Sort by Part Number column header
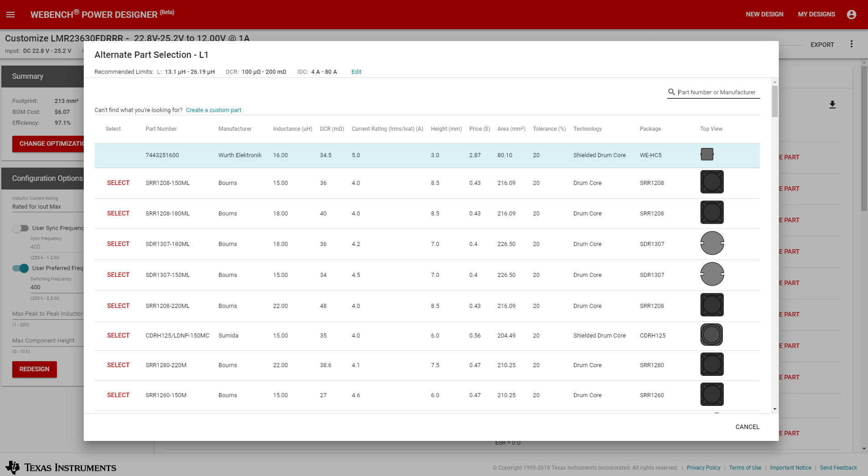 pos(161,129)
